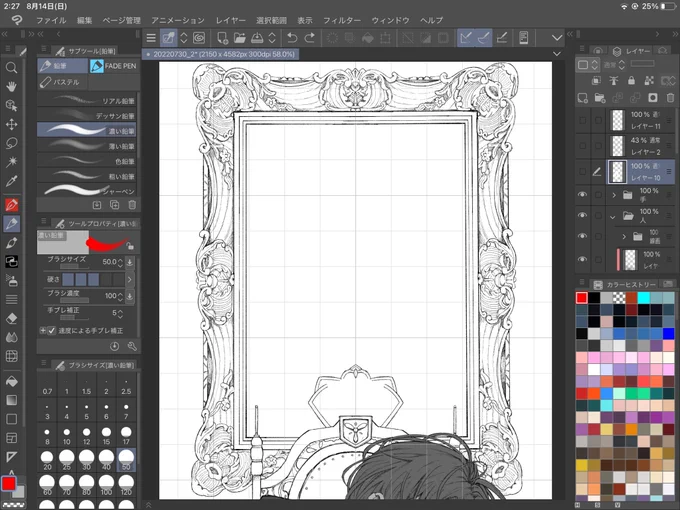Toggle Snap to Special Ruler in command bar

(x=483, y=38)
